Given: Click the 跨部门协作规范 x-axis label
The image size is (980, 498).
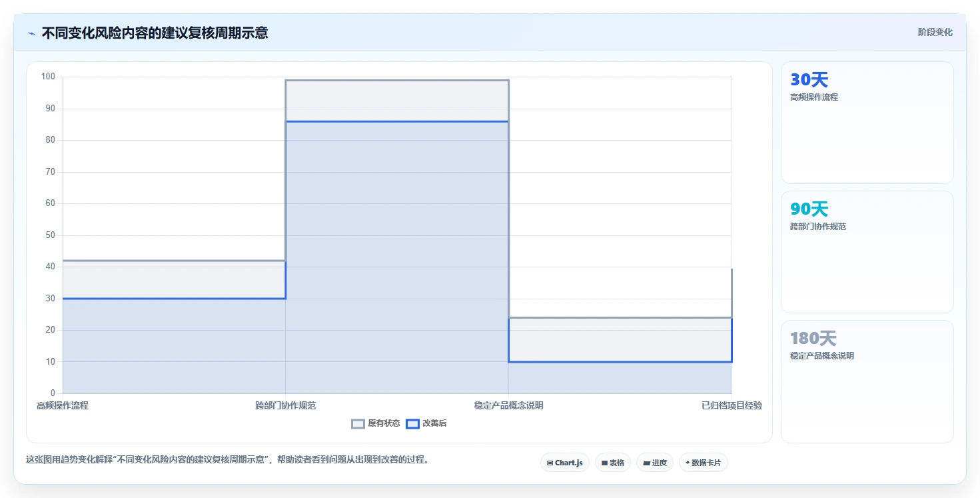Looking at the screenshot, I should tap(285, 405).
